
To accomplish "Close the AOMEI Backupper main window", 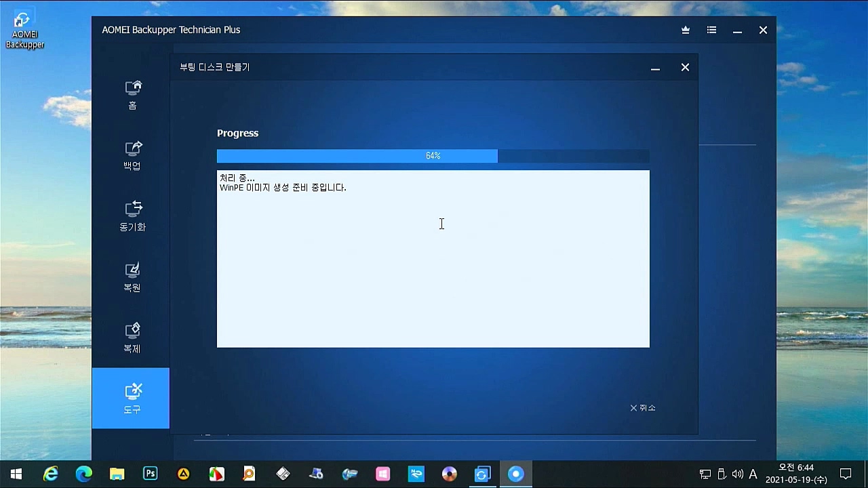I will pyautogui.click(x=763, y=30).
